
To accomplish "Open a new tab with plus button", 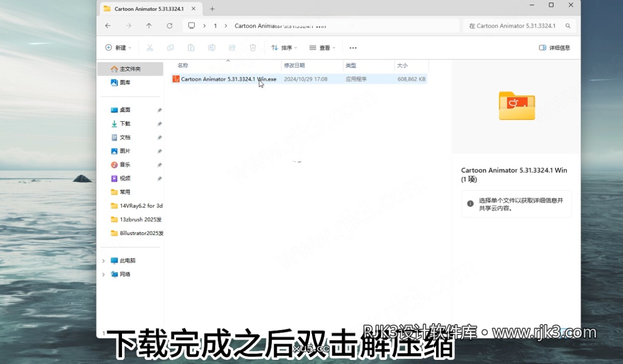I will [212, 9].
